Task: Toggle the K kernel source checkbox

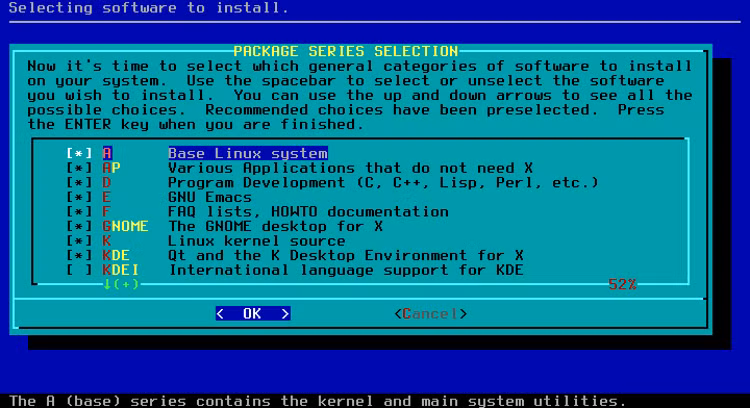Action: tap(79, 241)
